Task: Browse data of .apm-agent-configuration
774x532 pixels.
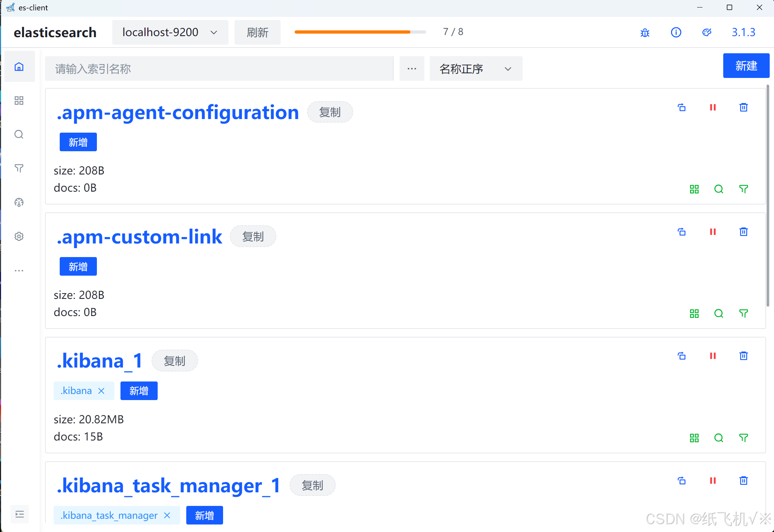Action: [694, 189]
